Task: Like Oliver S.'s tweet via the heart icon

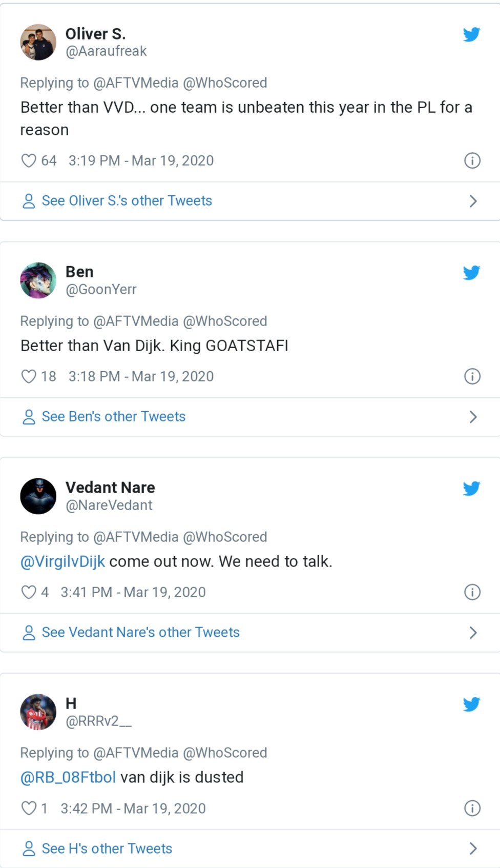Action: tap(29, 160)
